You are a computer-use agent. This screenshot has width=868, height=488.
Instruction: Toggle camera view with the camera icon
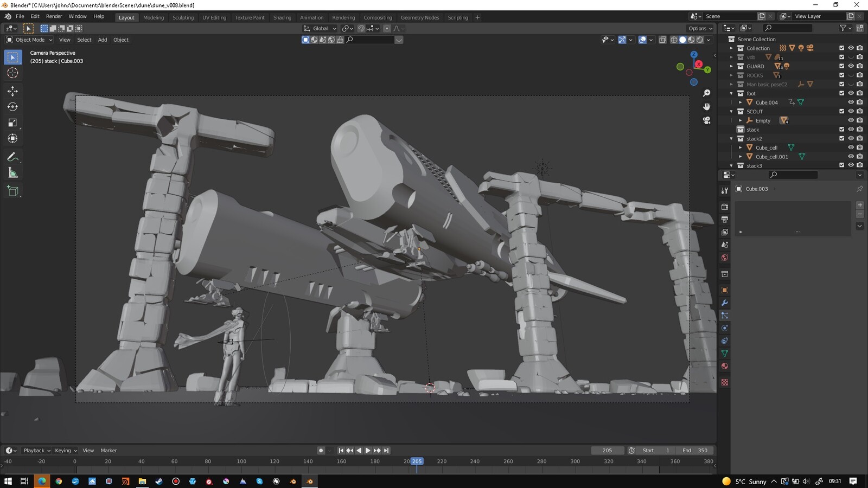(706, 120)
